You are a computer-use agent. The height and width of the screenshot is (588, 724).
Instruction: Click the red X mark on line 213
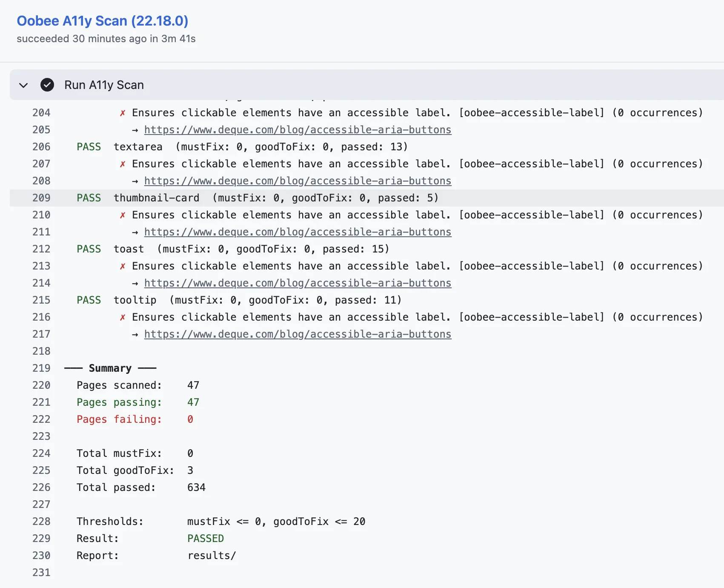click(x=123, y=266)
